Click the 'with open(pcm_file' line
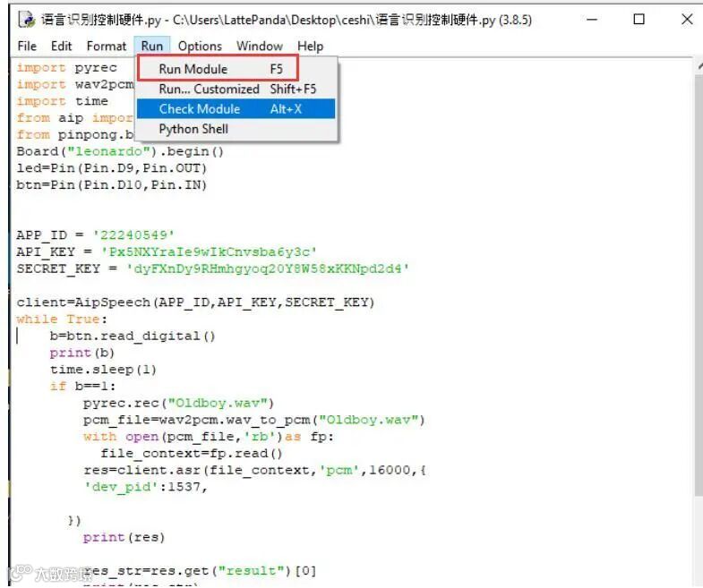Viewport: 703px width, 588px height. 208,437
